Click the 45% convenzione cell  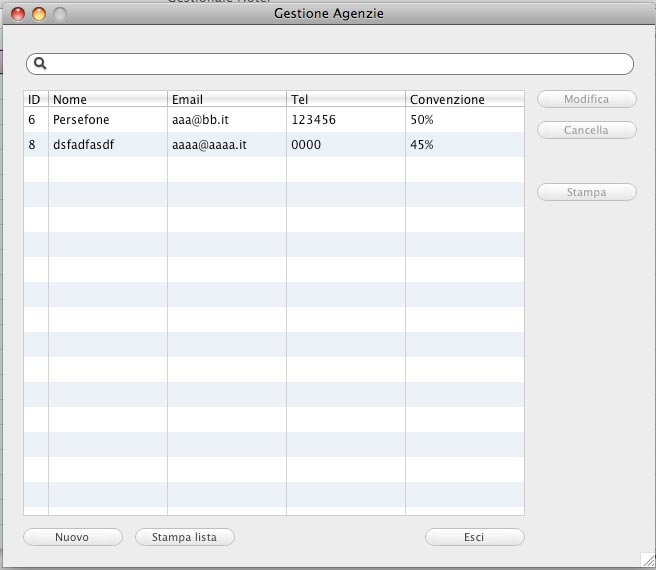click(x=465, y=145)
